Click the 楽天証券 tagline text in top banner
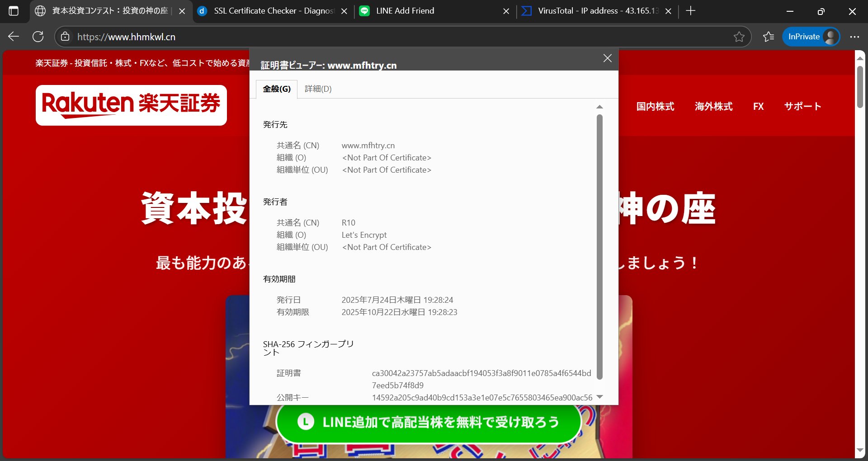 (142, 63)
